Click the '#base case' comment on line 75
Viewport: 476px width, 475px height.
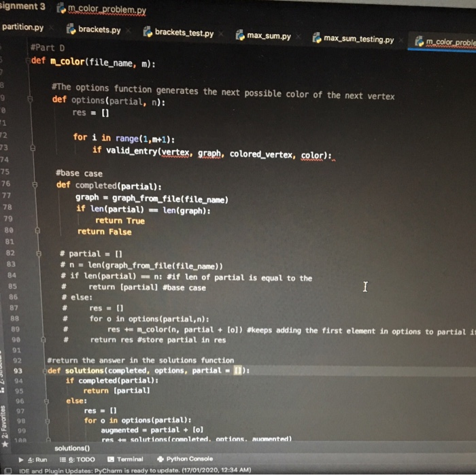tap(80, 173)
